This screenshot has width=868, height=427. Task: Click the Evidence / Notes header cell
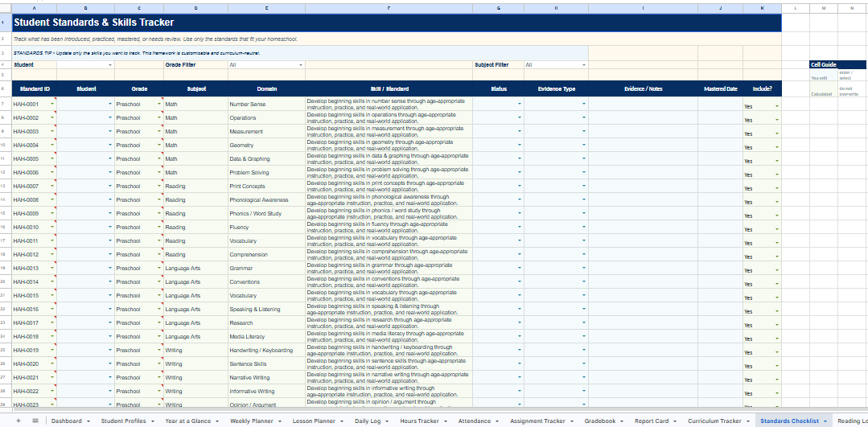643,88
